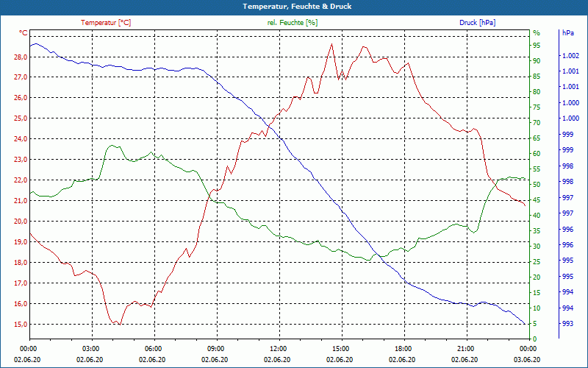Click the '45' humidity axis value

537,200
